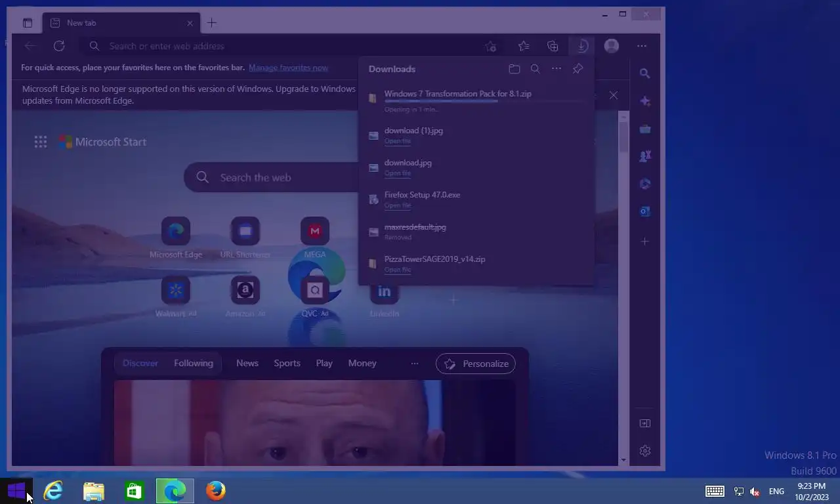Viewport: 840px width, 504px height.
Task: Switch to the News tab
Action: point(247,363)
